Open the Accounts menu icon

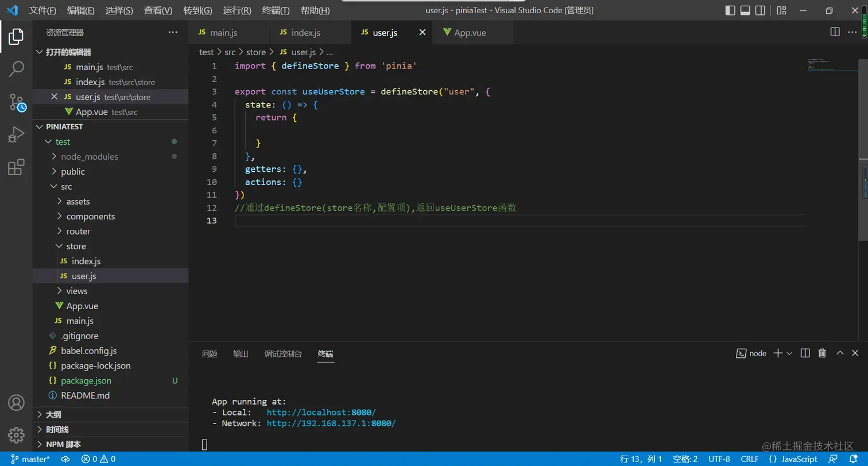click(16, 403)
